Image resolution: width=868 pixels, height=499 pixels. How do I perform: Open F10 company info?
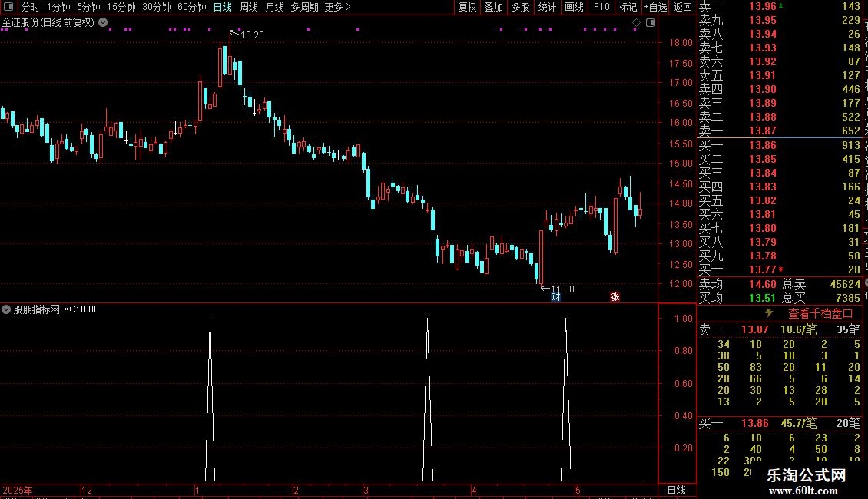pos(601,7)
